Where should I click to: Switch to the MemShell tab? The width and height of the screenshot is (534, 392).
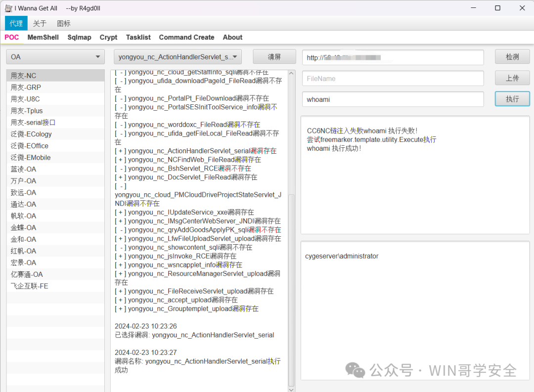[43, 38]
